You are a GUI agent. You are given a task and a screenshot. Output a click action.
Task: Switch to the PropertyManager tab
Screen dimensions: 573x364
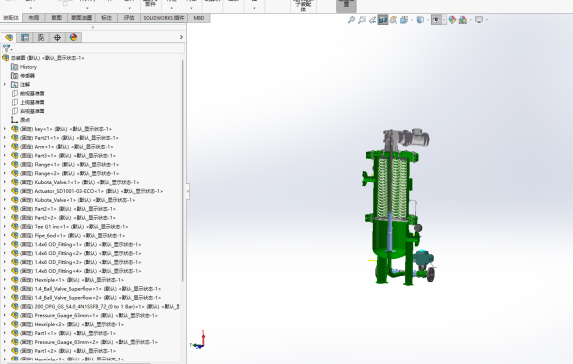25,37
